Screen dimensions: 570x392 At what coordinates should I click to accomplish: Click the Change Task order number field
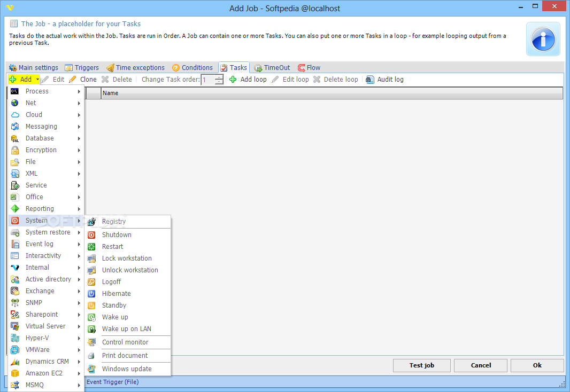tap(209, 80)
